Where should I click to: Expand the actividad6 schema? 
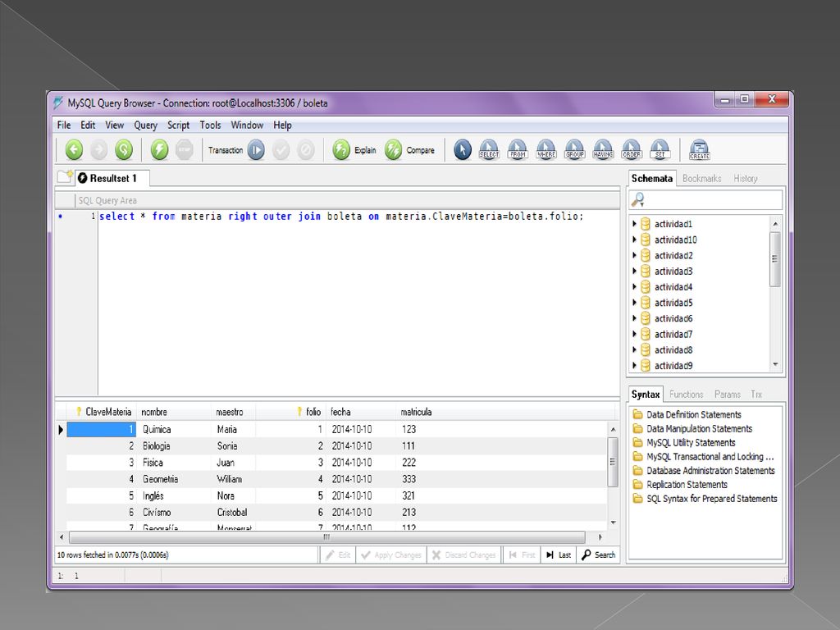pos(634,318)
